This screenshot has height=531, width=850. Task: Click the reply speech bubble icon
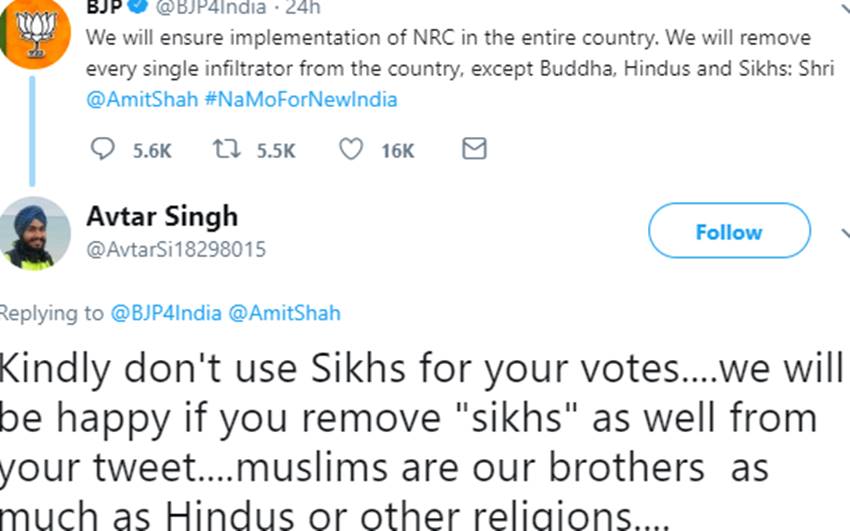pyautogui.click(x=104, y=149)
